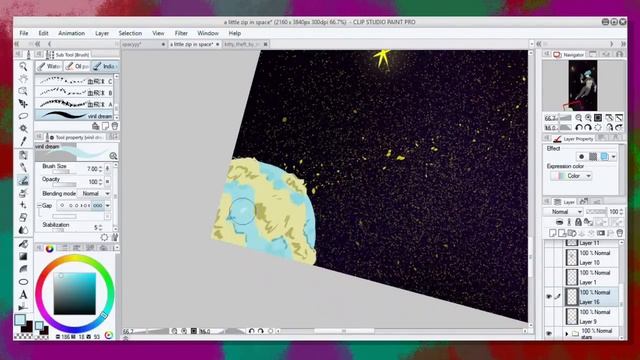Open the File menu

24,33
